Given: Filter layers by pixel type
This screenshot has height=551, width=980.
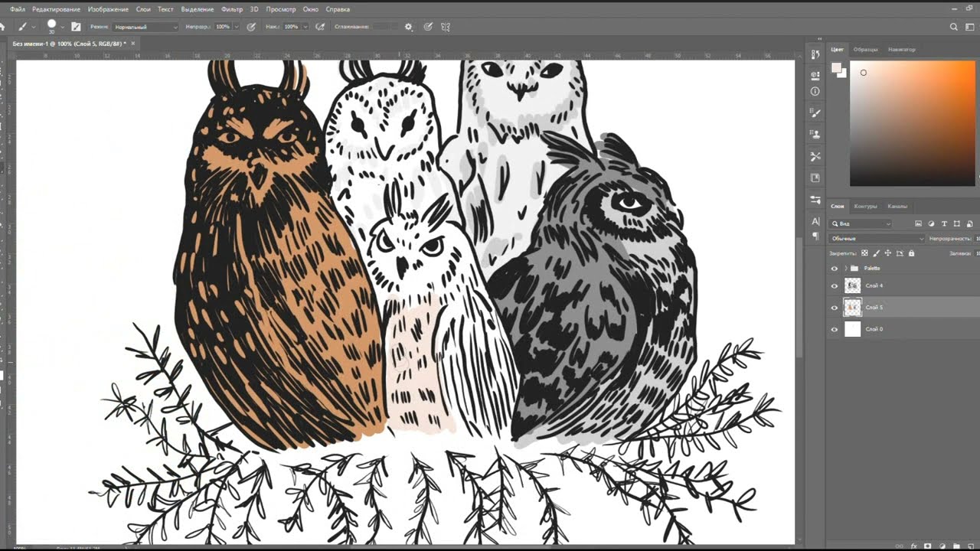Looking at the screenshot, I should coord(918,223).
